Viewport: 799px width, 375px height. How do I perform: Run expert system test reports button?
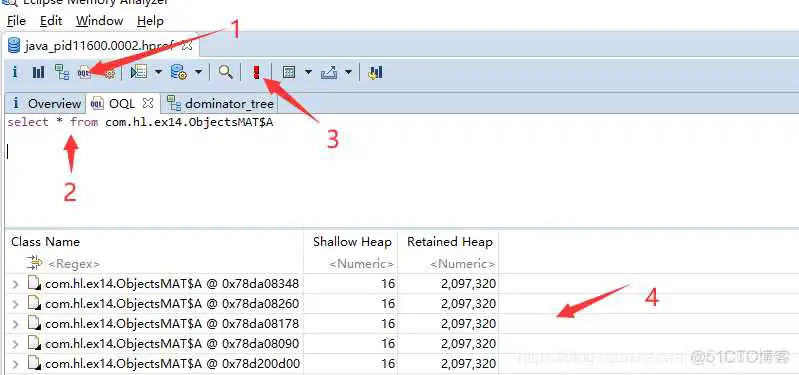pos(139,72)
